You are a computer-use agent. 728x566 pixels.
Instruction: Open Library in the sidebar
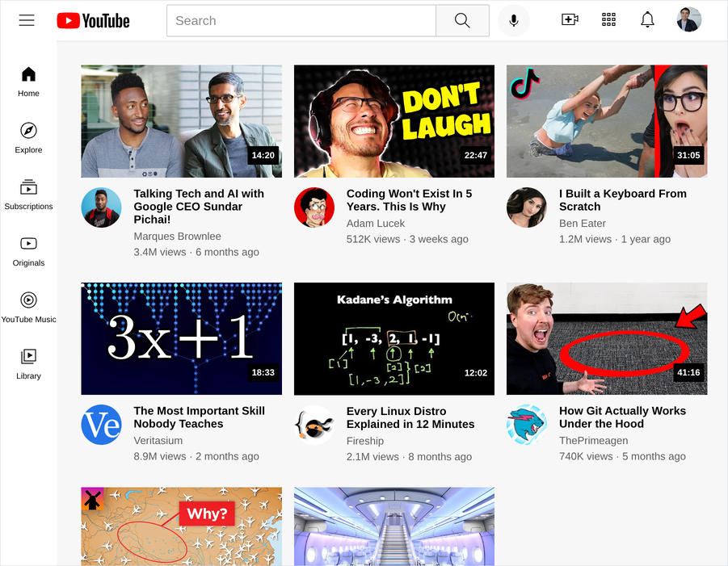click(x=28, y=364)
